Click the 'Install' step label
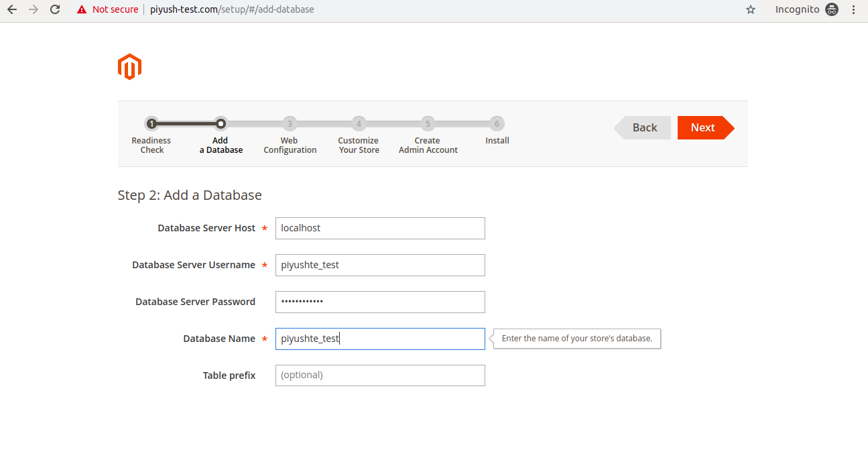Viewport: 868px width, 466px height. [497, 141]
